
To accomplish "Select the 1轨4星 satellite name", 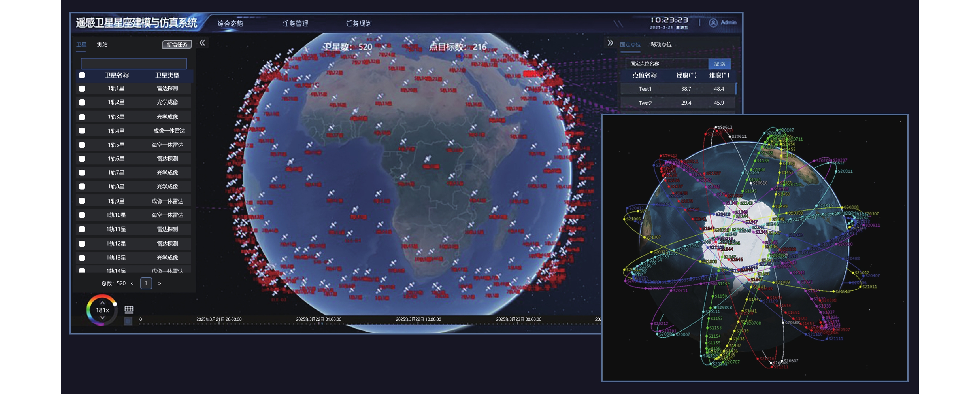I will [116, 131].
